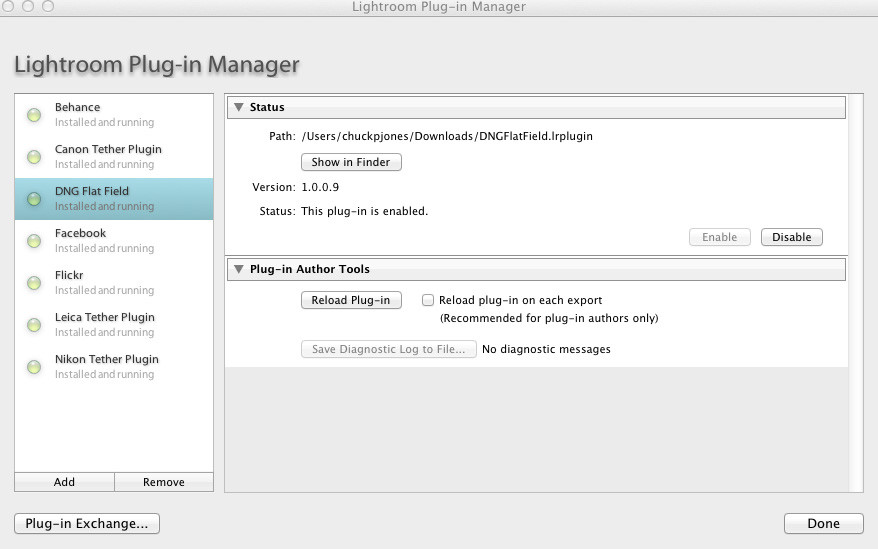Collapse the Status section triangle
The width and height of the screenshot is (878, 549).
pyautogui.click(x=239, y=107)
